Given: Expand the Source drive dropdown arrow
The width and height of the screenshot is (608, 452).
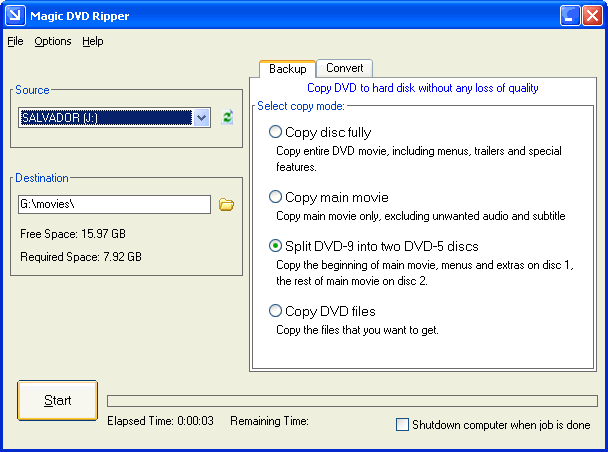Looking at the screenshot, I should coord(202,118).
